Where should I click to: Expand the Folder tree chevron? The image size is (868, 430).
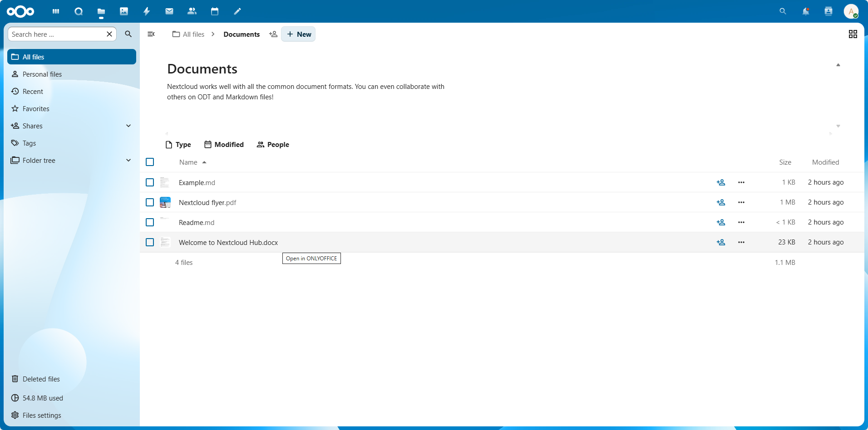(x=128, y=160)
